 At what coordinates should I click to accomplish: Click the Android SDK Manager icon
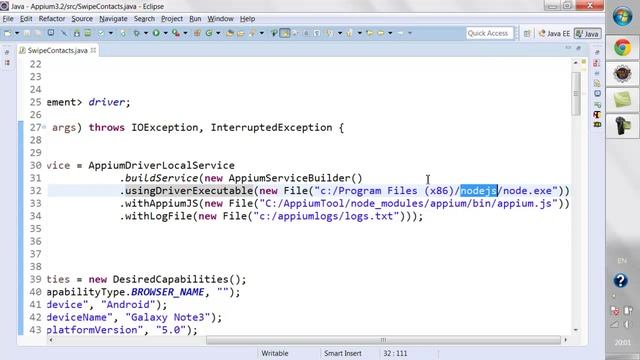pos(76,33)
